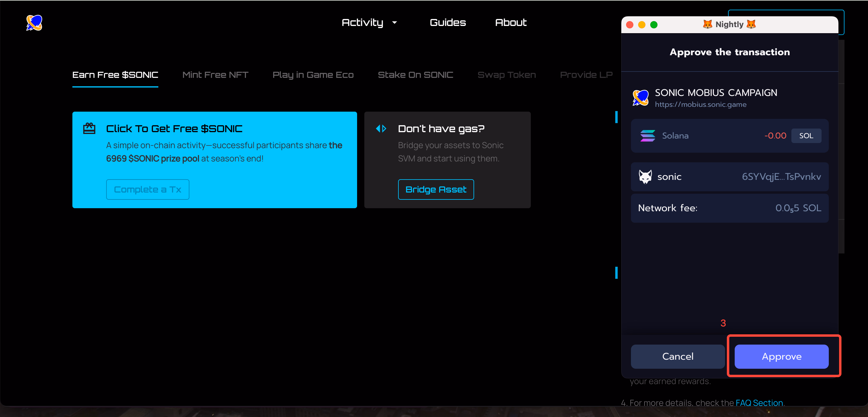868x417 pixels.
Task: Open the Guides menu item
Action: (x=448, y=22)
